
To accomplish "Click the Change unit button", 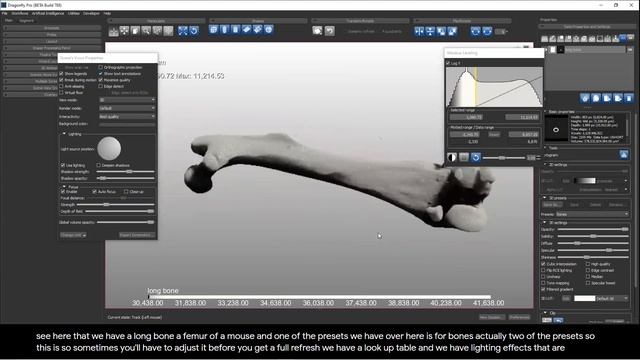I will pos(73,235).
